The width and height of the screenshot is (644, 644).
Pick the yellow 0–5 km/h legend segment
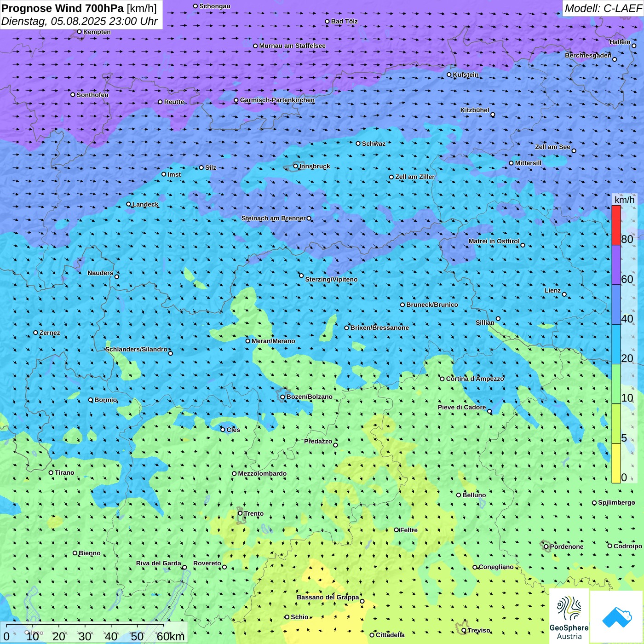[x=616, y=463]
